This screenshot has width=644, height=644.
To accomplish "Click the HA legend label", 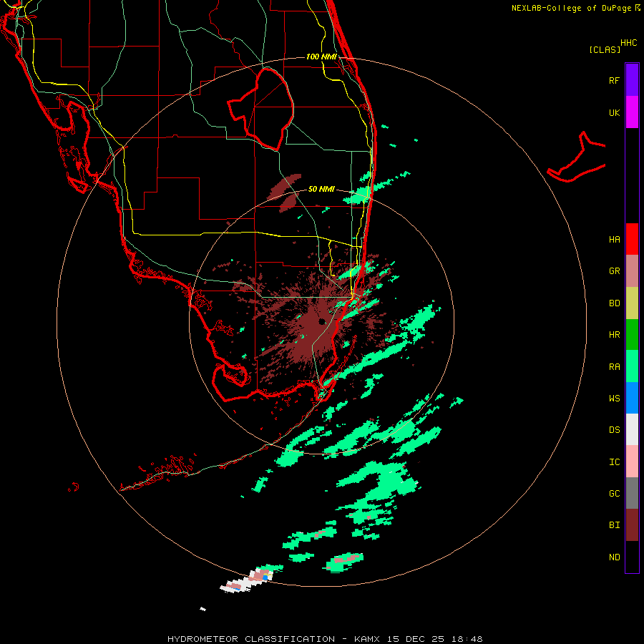I will (614, 239).
